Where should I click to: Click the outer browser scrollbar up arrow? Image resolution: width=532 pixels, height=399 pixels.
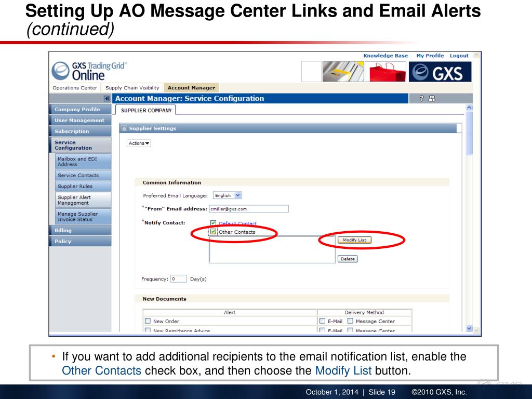coord(476,55)
